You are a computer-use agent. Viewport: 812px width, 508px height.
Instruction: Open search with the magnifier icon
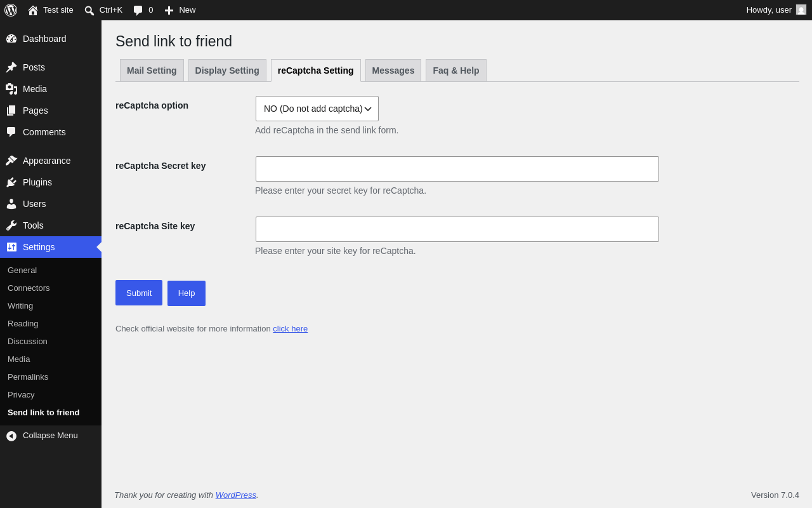(x=89, y=10)
